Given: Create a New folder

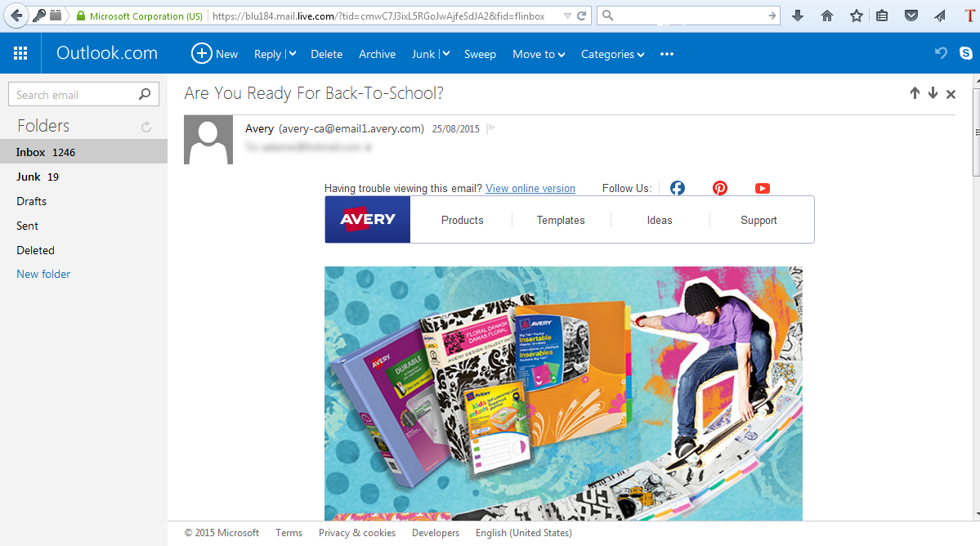Looking at the screenshot, I should pos(43,274).
